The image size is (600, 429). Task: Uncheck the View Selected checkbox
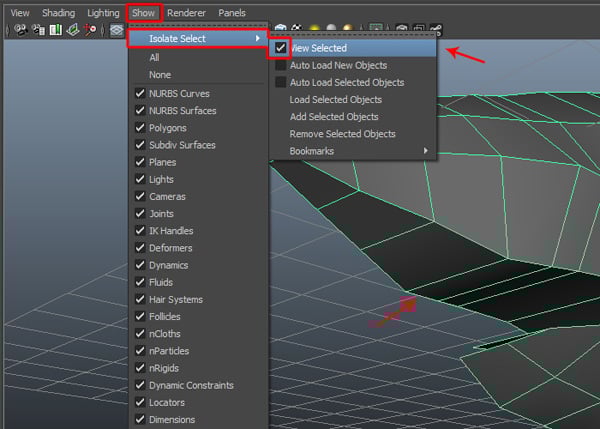(x=281, y=47)
